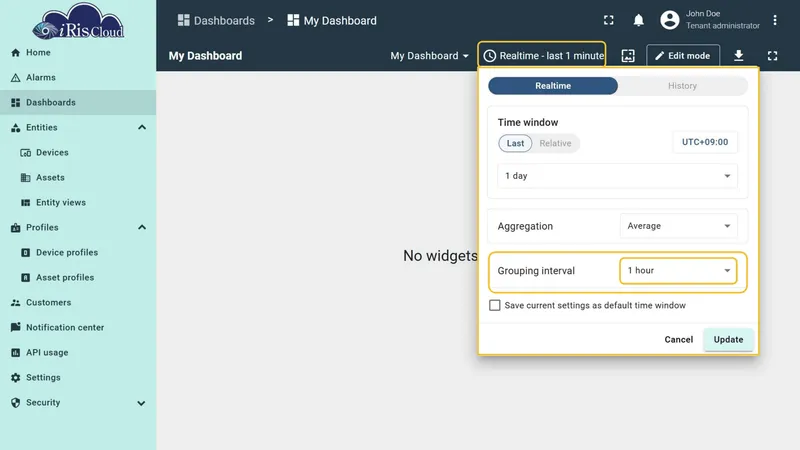This screenshot has width=800, height=450.
Task: Click the UTC+09:00 timezone field
Action: pos(705,142)
